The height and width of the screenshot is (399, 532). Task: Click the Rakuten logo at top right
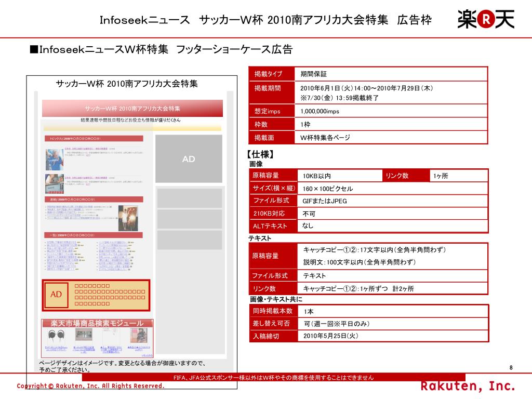tap(486, 19)
